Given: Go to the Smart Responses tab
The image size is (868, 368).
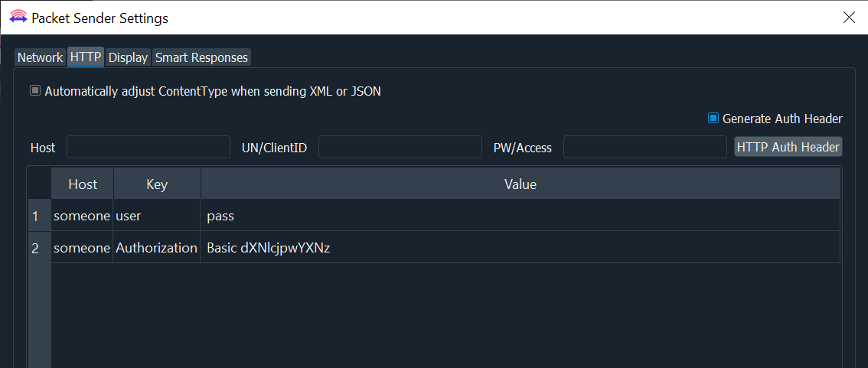Looking at the screenshot, I should click(x=201, y=57).
